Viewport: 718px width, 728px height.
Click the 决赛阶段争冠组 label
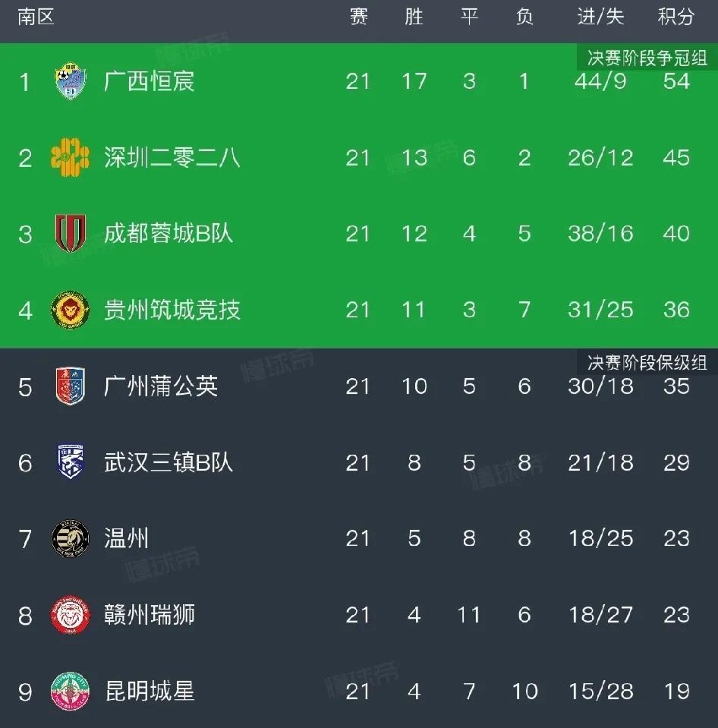pyautogui.click(x=647, y=58)
